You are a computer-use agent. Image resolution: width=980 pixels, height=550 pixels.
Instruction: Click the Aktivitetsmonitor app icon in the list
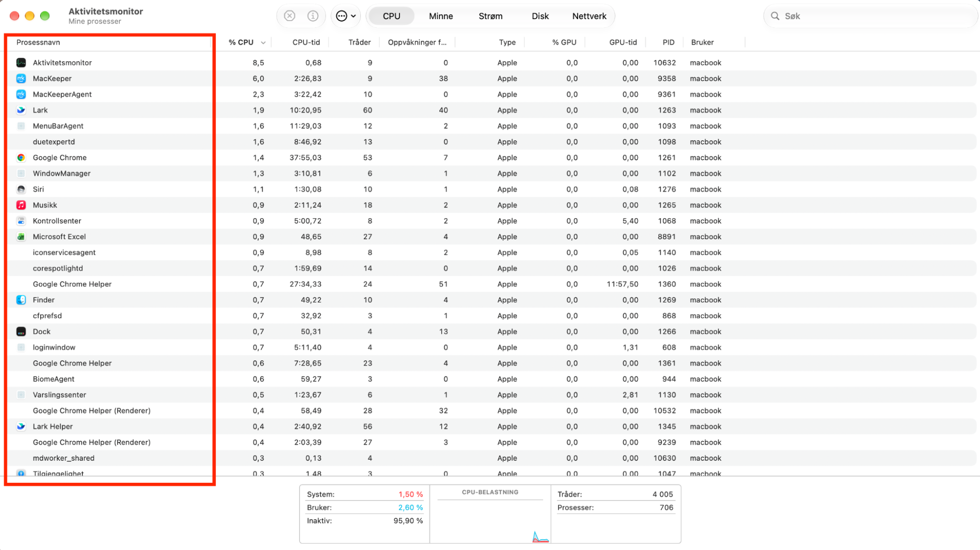coord(21,63)
